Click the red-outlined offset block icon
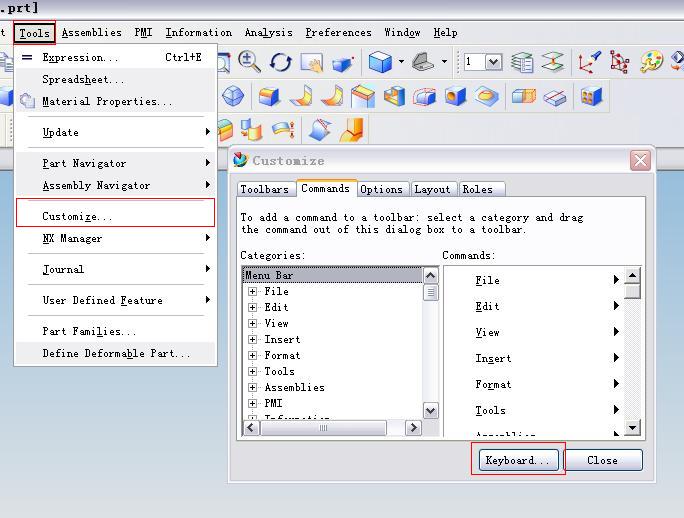The height and width of the screenshot is (518, 684). click(x=424, y=96)
